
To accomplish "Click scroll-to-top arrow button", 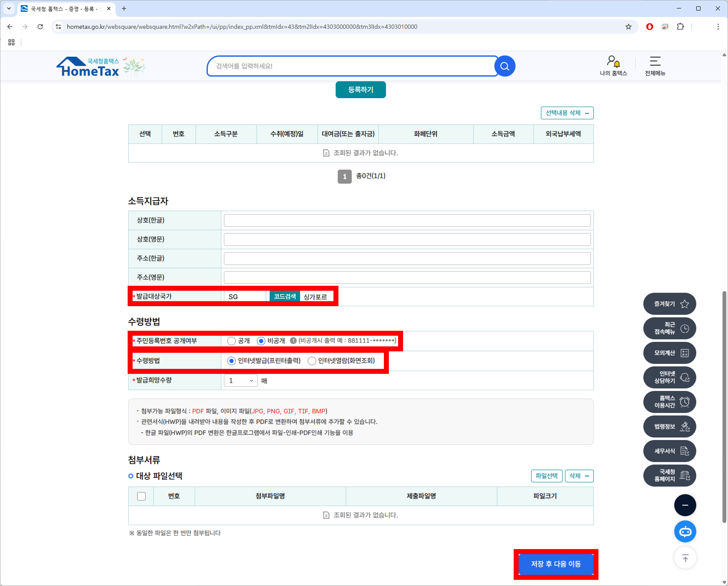I will pyautogui.click(x=685, y=558).
